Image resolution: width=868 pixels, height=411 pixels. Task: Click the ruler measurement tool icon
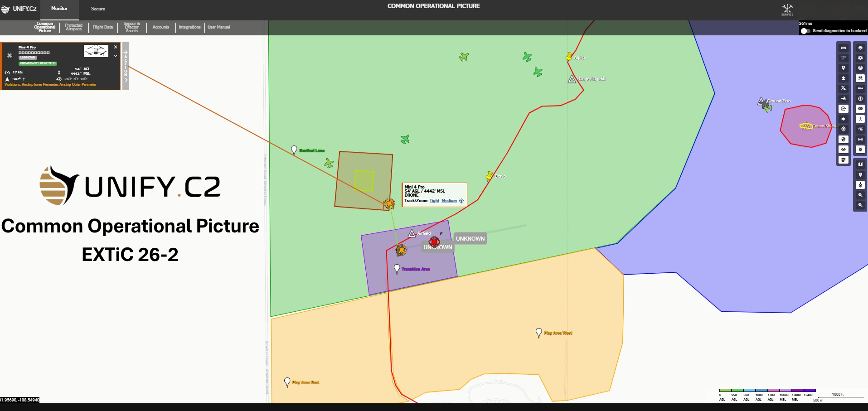tap(843, 48)
